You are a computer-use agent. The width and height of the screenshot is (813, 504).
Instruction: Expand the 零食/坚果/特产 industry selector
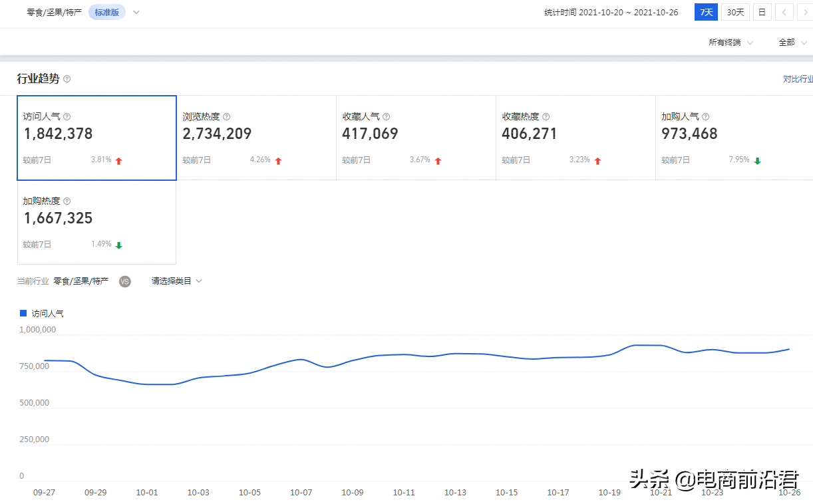pos(136,12)
